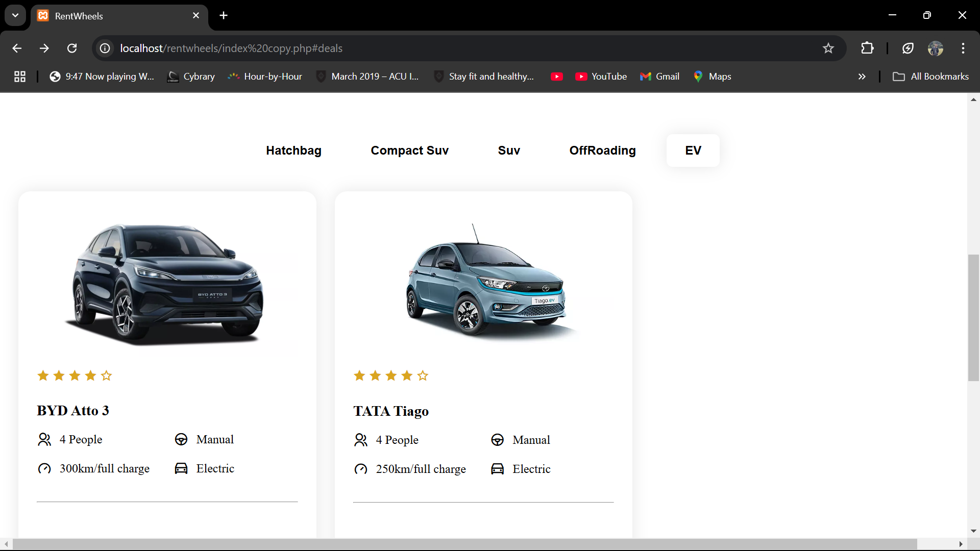Click the first star of BYD Atto 3 rating

click(43, 376)
